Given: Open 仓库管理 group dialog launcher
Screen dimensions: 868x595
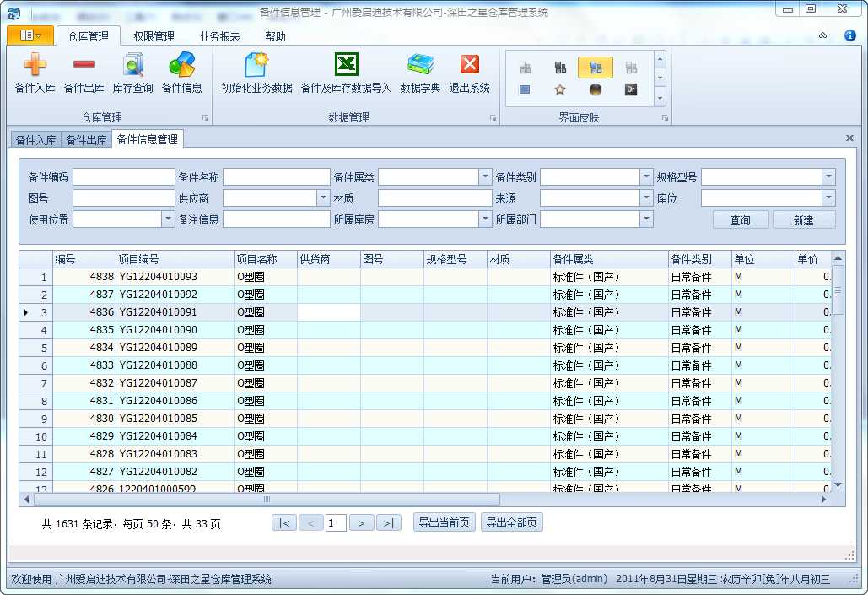Looking at the screenshot, I should pyautogui.click(x=205, y=118).
